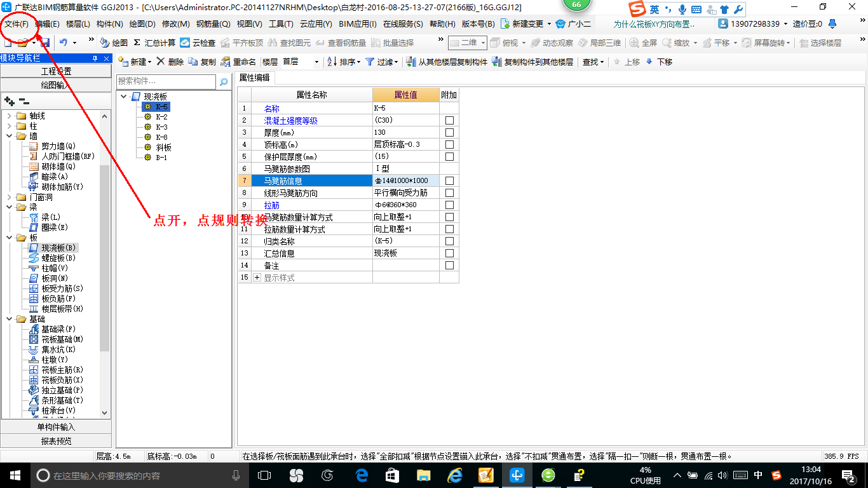Image resolution: width=868 pixels, height=488 pixels.
Task: Tick 附加 checkbox for 马凳筋信息
Action: [449, 180]
